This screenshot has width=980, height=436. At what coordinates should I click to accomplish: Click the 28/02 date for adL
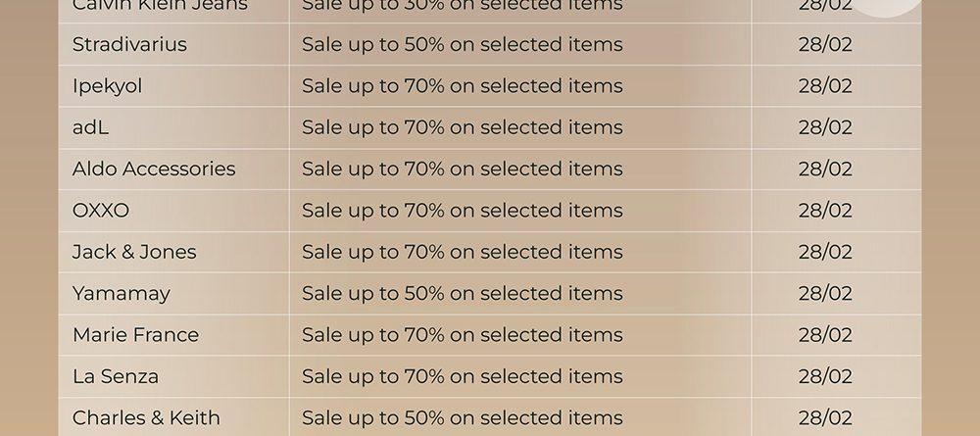825,127
